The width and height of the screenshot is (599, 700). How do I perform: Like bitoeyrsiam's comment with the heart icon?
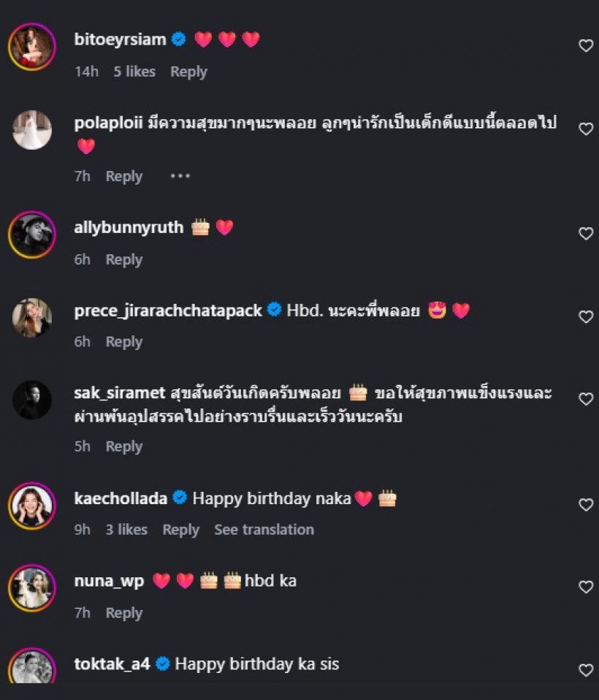click(585, 45)
